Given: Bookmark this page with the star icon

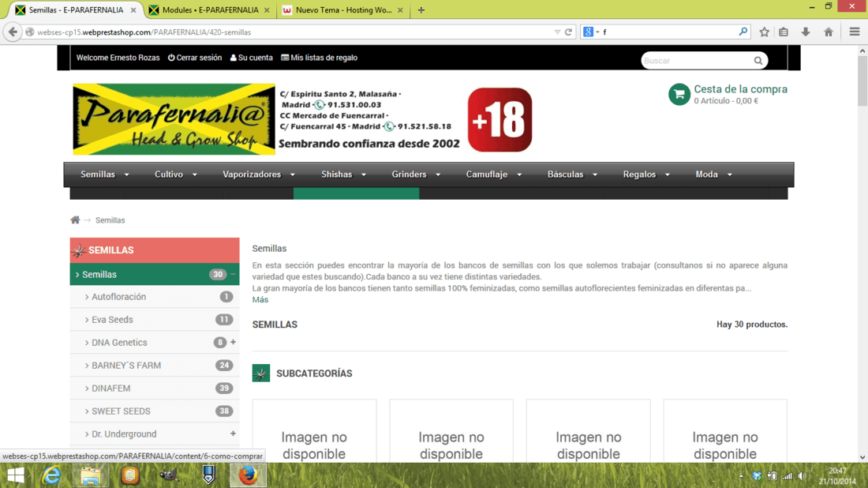Looking at the screenshot, I should point(764,32).
